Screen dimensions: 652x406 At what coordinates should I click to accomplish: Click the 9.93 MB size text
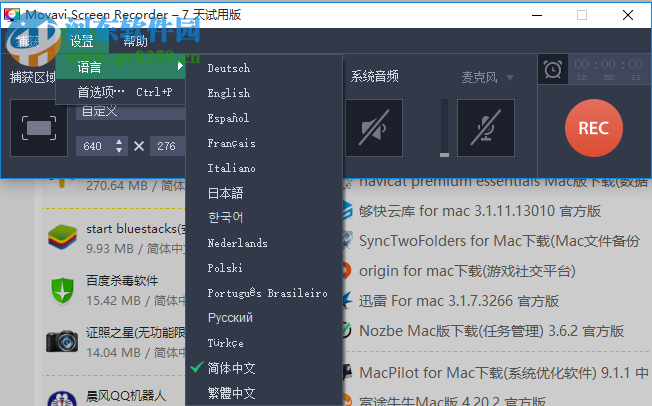110,249
